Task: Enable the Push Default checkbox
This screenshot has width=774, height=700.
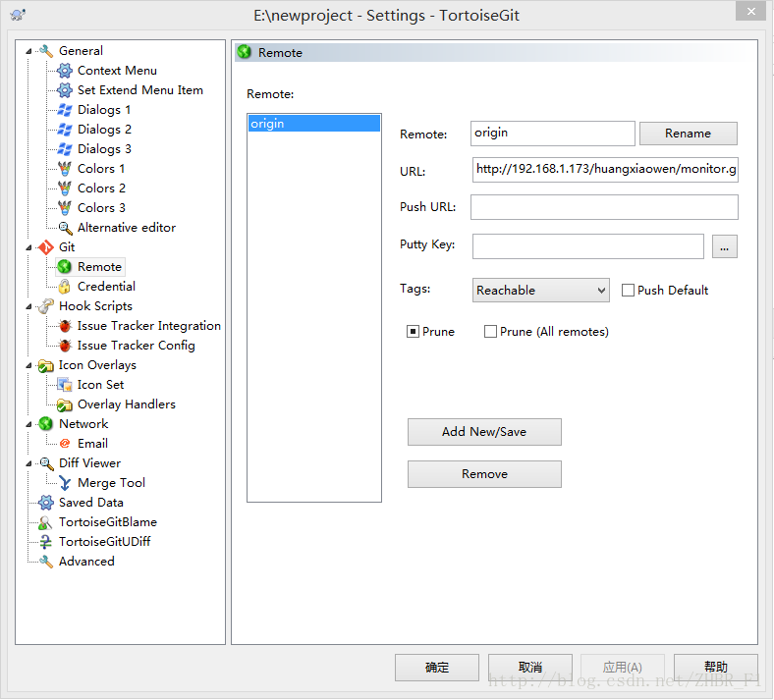Action: pyautogui.click(x=628, y=291)
